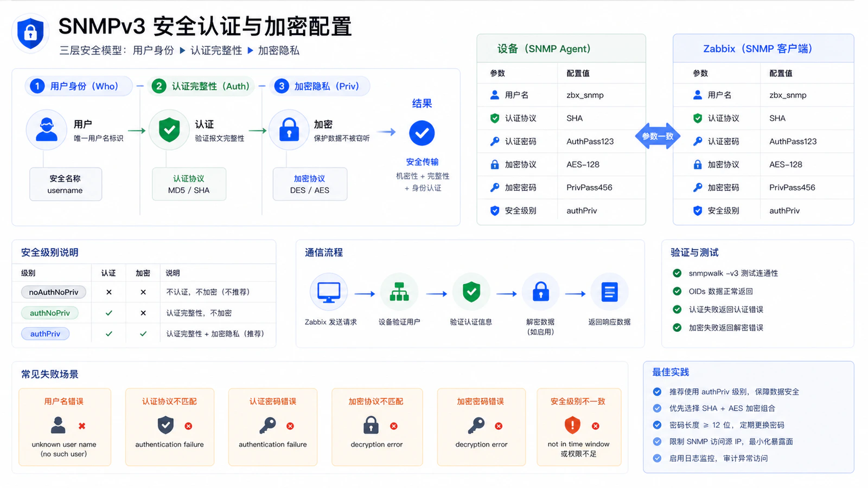Viewport: 868px width, 488px height.
Task: Click the green network icon for 设备验证用户
Action: click(399, 292)
